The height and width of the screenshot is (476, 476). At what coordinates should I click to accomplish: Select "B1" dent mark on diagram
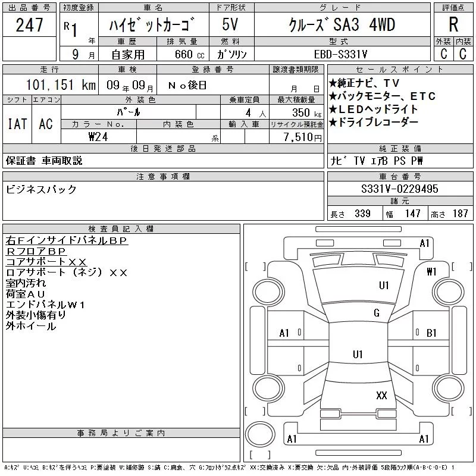pyautogui.click(x=431, y=333)
